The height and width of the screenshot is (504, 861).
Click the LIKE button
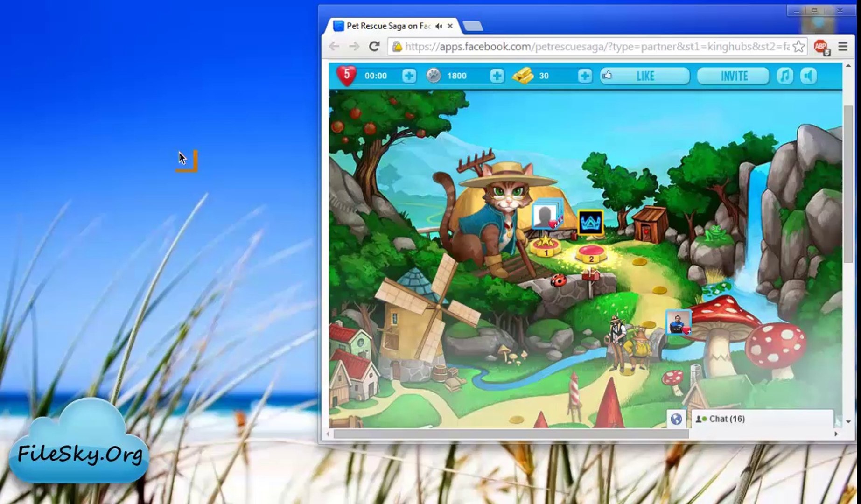point(644,76)
